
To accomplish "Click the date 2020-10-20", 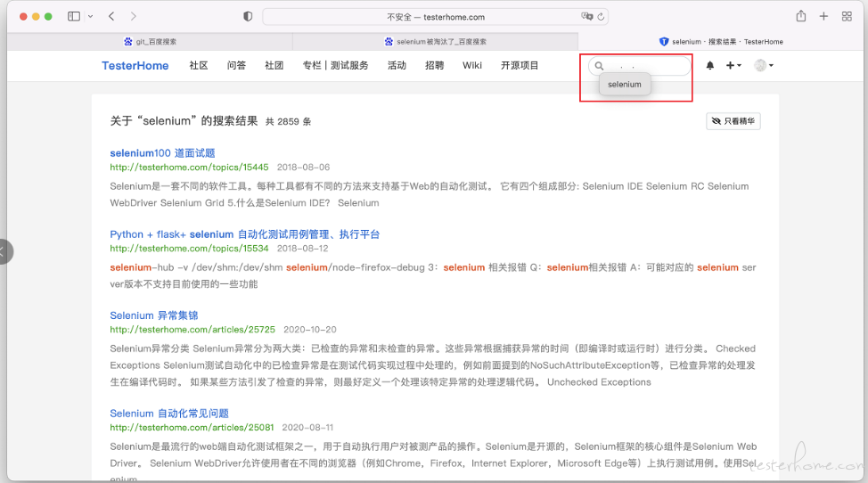I will tap(310, 330).
